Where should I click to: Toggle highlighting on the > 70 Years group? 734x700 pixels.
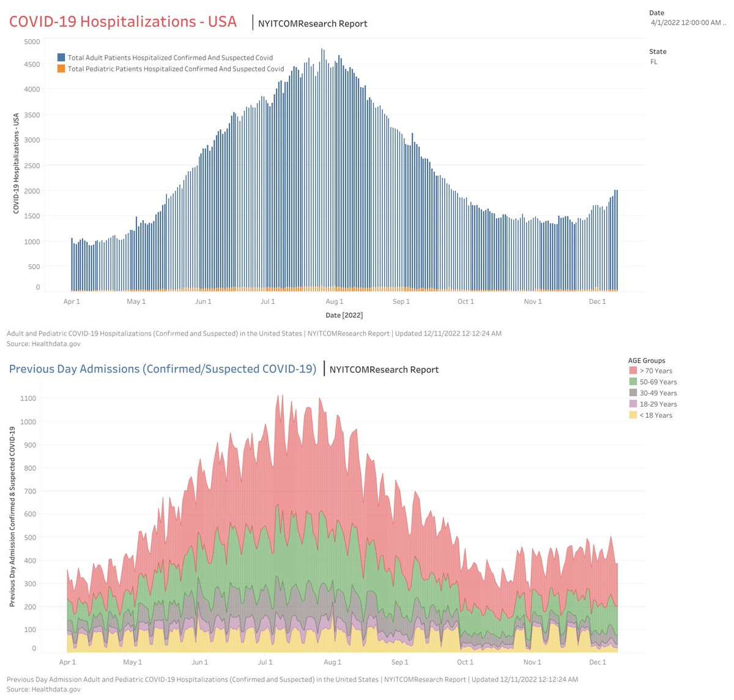[632, 370]
